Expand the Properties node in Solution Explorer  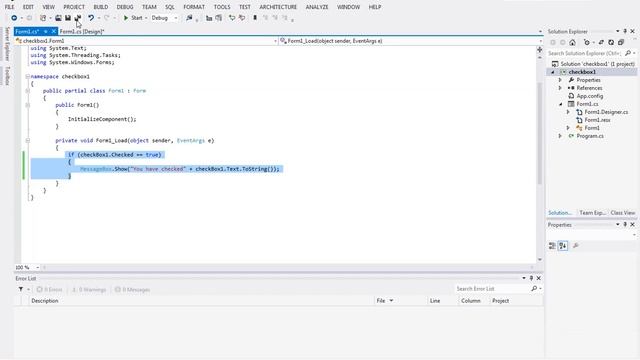click(560, 80)
